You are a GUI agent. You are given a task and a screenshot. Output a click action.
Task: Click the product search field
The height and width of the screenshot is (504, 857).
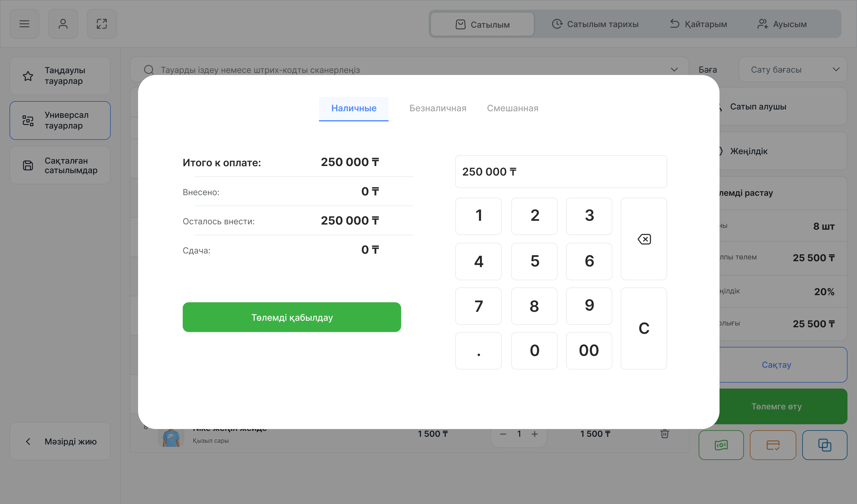(409, 69)
